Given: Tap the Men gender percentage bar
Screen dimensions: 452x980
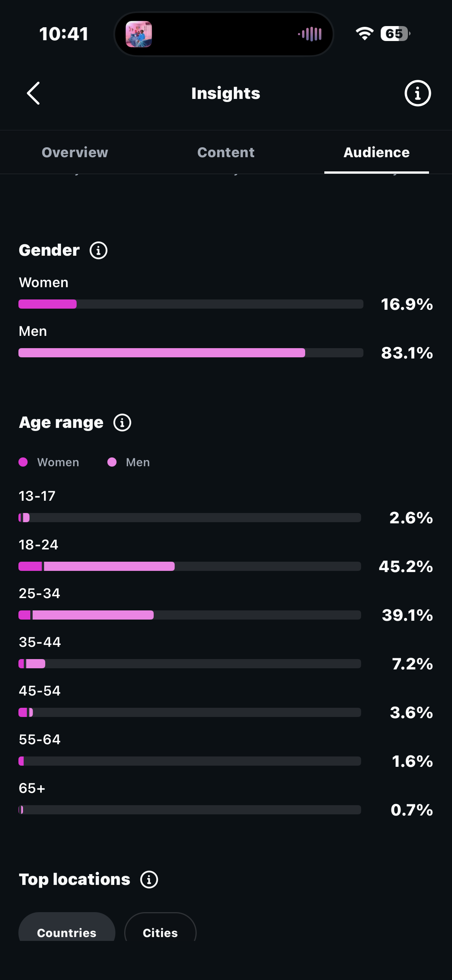Looking at the screenshot, I should pos(191,353).
